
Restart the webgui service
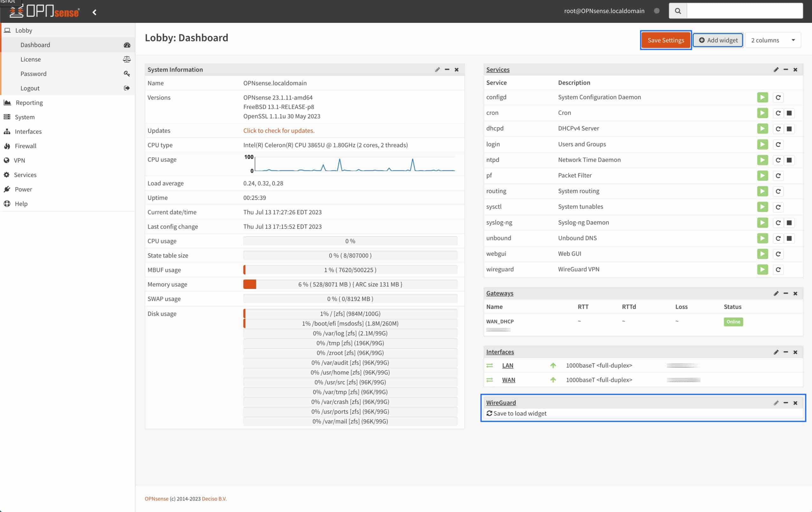(778, 254)
